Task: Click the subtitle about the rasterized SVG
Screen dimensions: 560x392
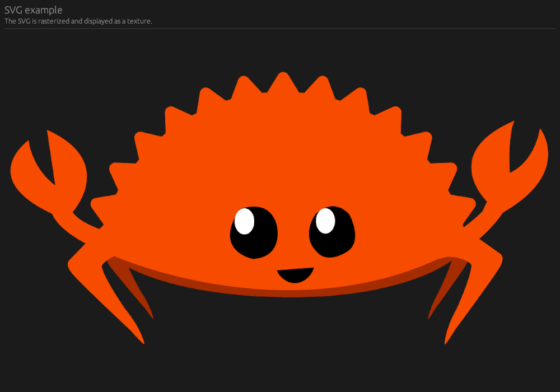Action: tap(78, 21)
